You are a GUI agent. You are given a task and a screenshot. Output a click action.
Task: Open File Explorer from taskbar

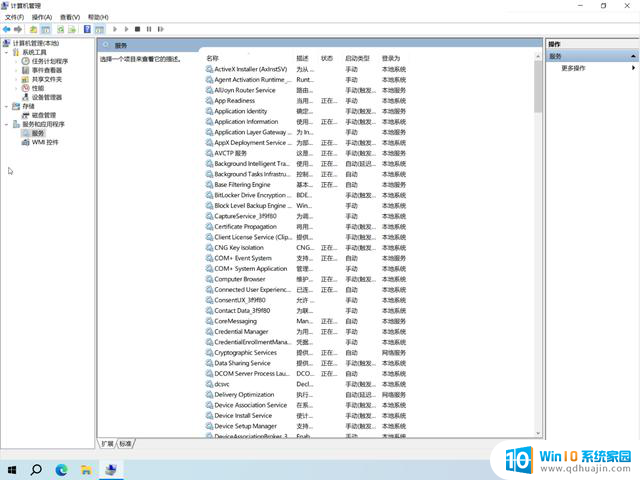point(86,470)
